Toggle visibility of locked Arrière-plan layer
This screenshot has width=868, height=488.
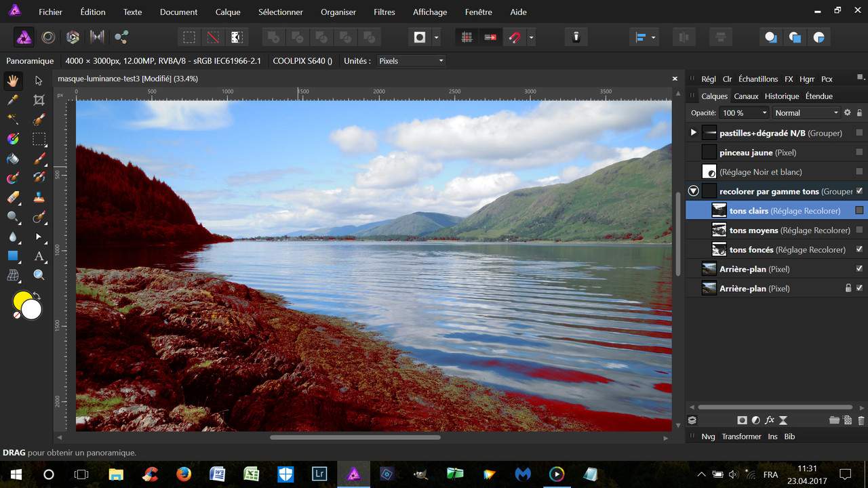point(859,288)
